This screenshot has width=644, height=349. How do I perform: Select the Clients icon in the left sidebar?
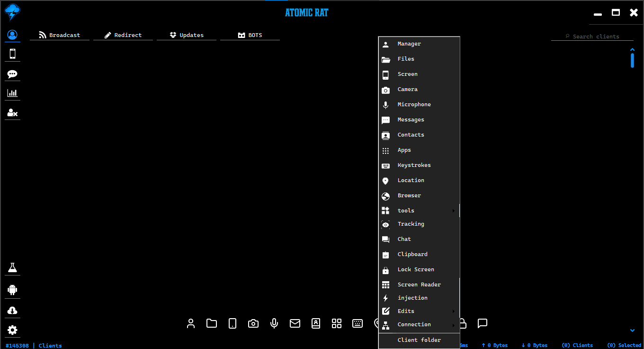[12, 34]
